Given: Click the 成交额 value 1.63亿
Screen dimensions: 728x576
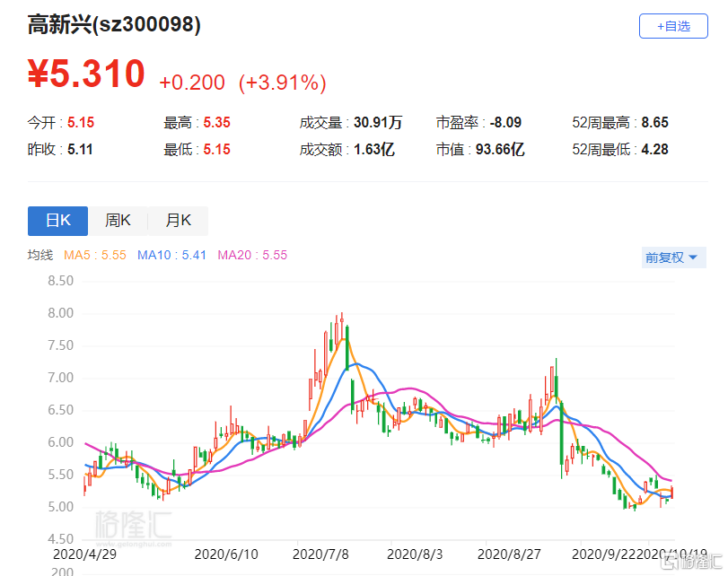Looking at the screenshot, I should pos(374,150).
